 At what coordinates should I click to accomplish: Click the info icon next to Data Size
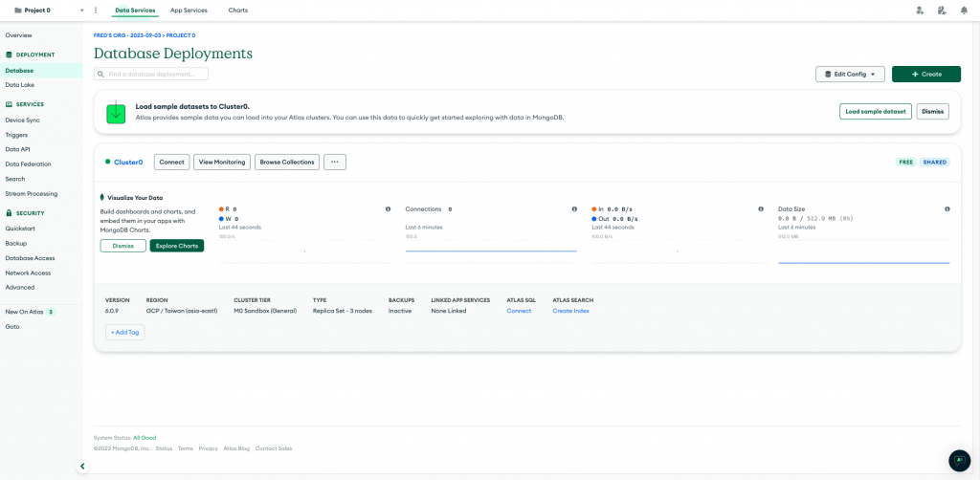[x=947, y=209]
